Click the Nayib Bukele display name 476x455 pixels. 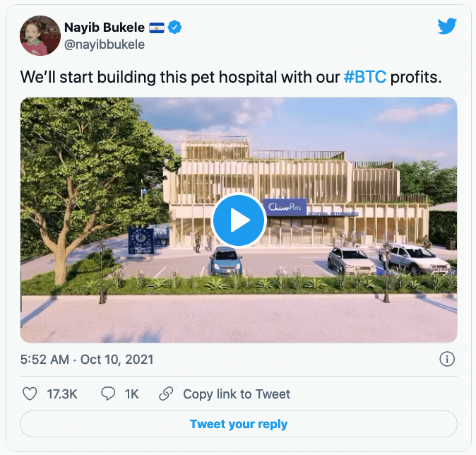point(105,28)
